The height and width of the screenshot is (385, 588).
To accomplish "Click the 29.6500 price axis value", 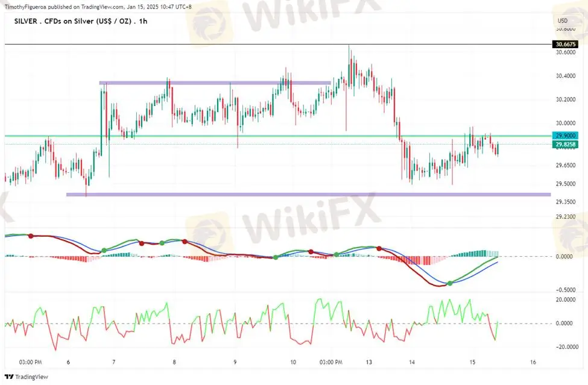I will click(566, 165).
